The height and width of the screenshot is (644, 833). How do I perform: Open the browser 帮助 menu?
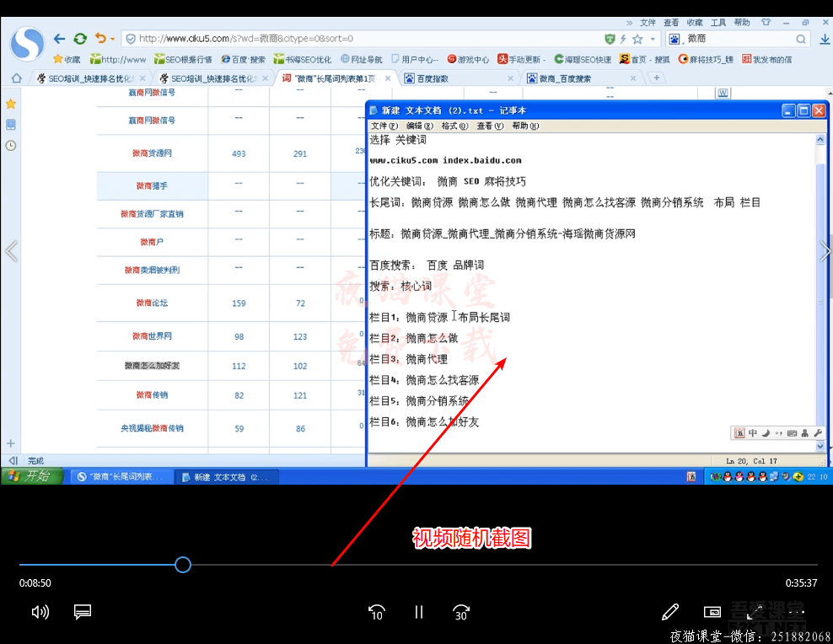[x=742, y=22]
